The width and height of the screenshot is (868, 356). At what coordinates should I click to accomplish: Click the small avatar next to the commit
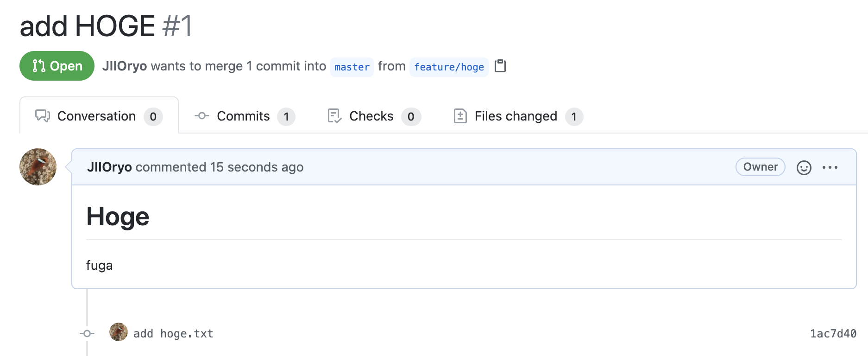pos(119,332)
